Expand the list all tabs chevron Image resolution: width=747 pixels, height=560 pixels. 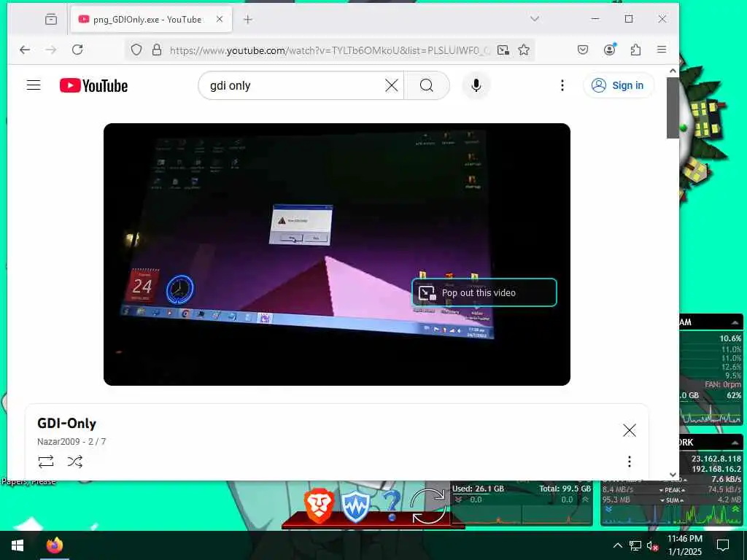tap(535, 18)
